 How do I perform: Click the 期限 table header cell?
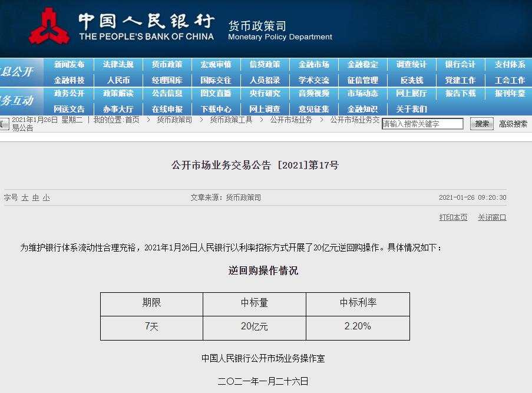pyautogui.click(x=151, y=304)
